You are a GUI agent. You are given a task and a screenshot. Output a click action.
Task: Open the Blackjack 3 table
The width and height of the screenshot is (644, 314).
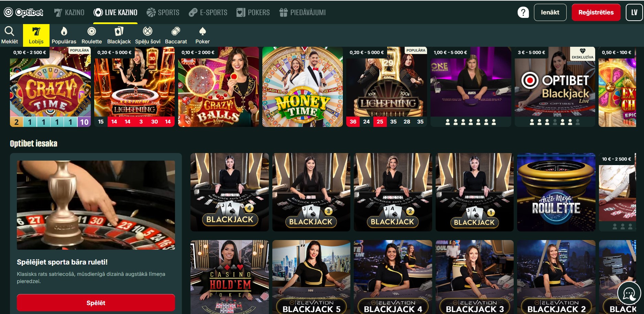click(x=311, y=192)
